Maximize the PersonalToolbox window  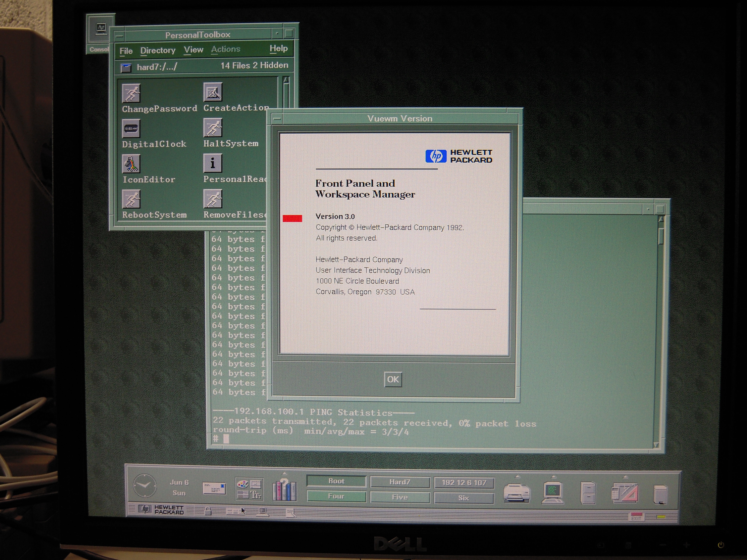click(289, 33)
